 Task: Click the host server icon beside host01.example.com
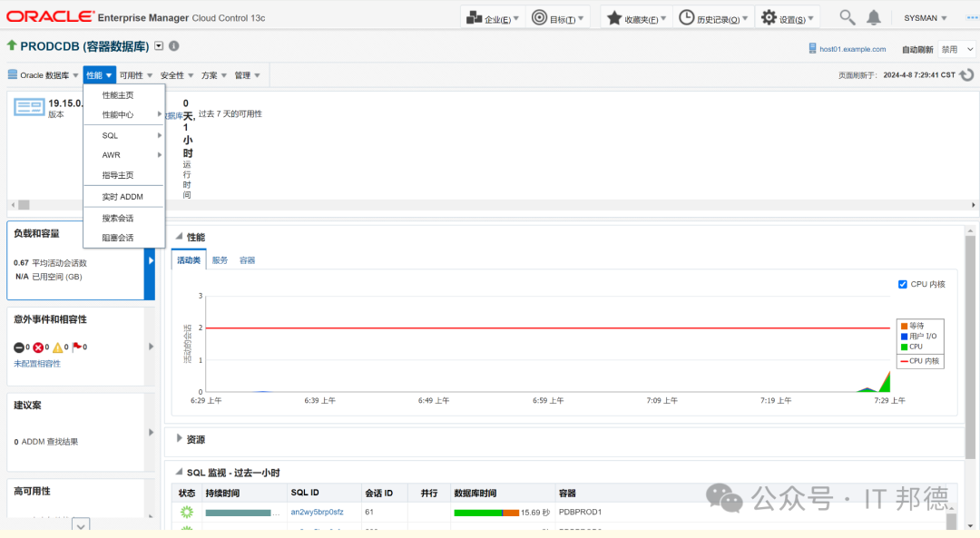point(812,48)
